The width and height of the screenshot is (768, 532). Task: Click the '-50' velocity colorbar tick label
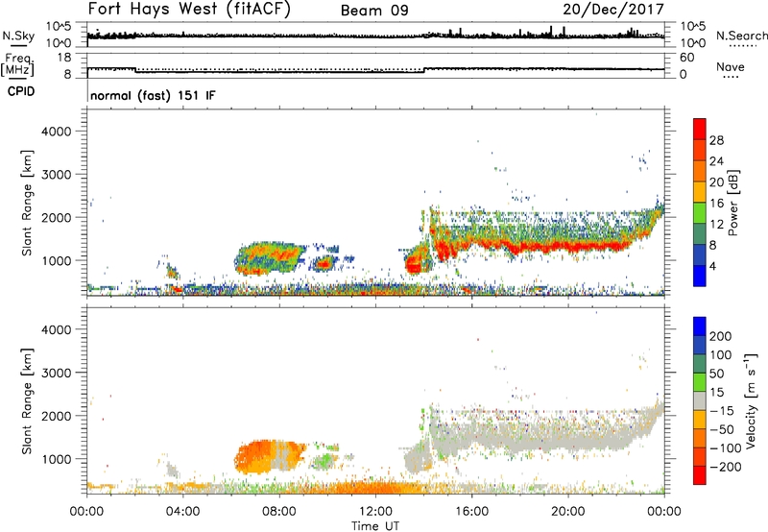[722, 429]
